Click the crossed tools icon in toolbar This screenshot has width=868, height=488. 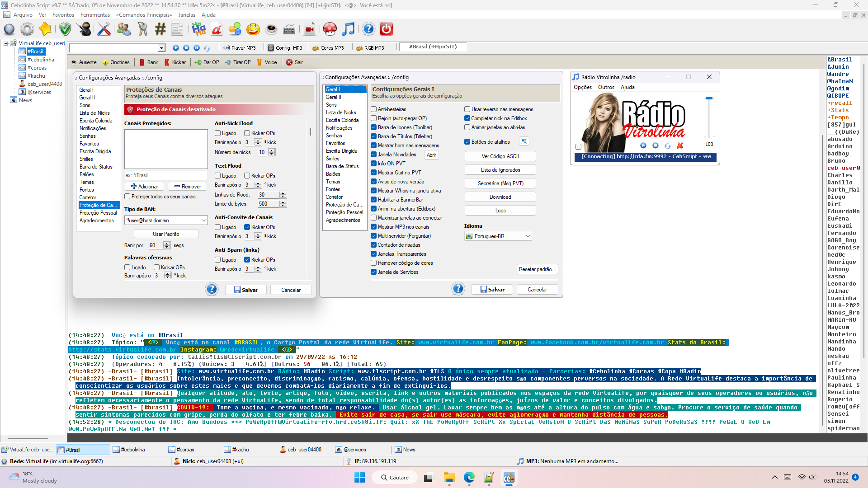click(x=104, y=29)
